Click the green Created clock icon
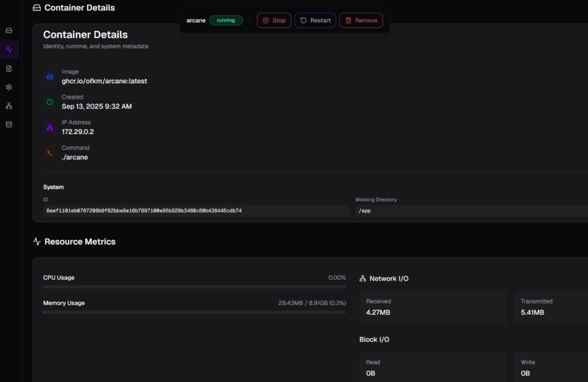The image size is (588, 382). coord(50,102)
